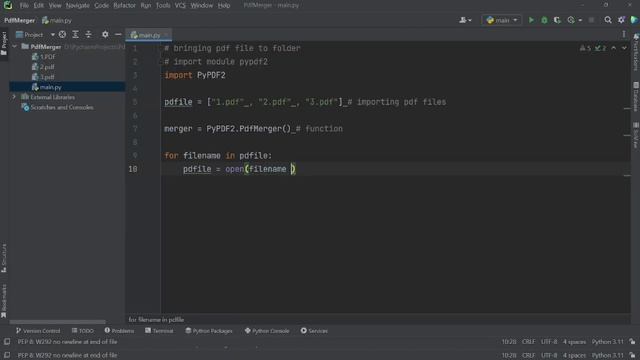The width and height of the screenshot is (640, 360).
Task: Open main run configuration dropdown
Action: 502,20
